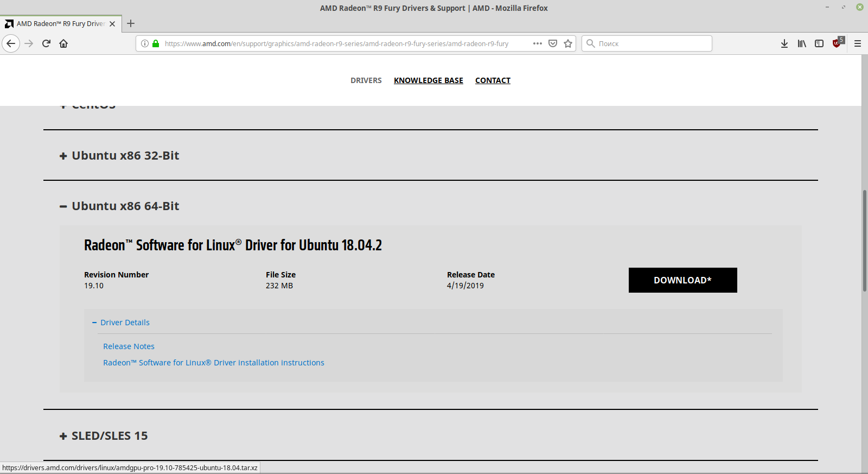Click the forward navigation arrow
Screen dimensions: 868x474
point(29,43)
